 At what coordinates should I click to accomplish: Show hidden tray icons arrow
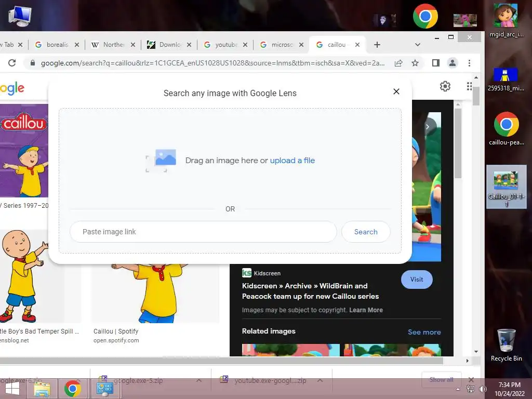tap(458, 389)
